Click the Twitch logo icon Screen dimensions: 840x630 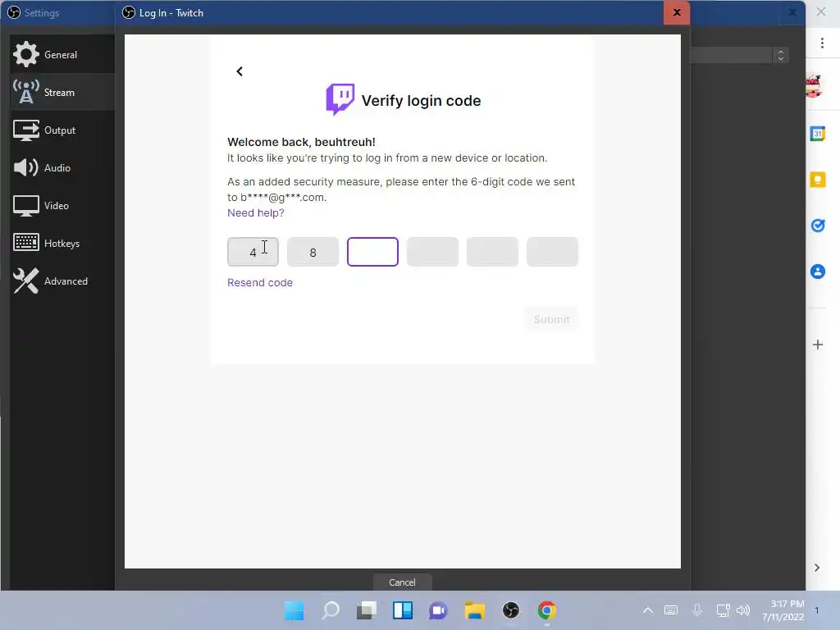point(340,99)
